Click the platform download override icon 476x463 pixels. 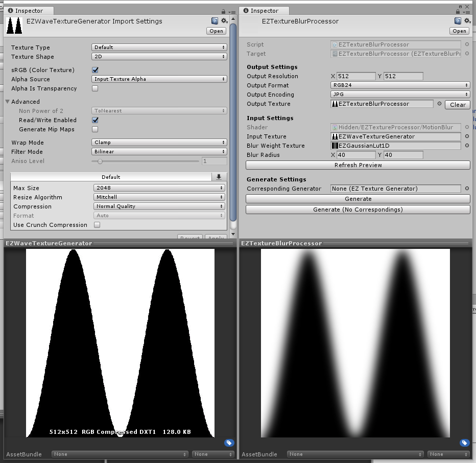(219, 177)
